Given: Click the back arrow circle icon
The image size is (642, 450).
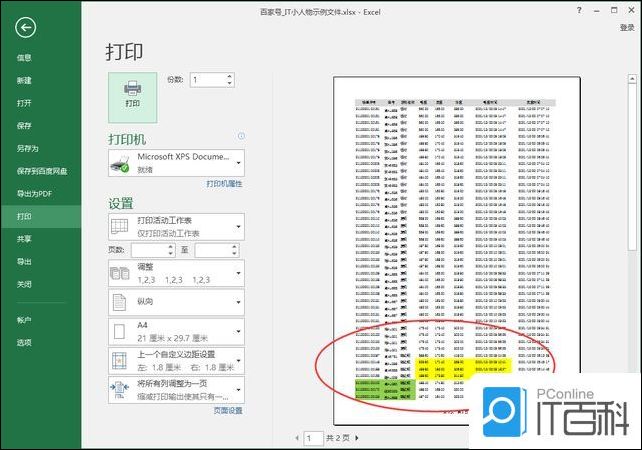Looking at the screenshot, I should [x=25, y=28].
